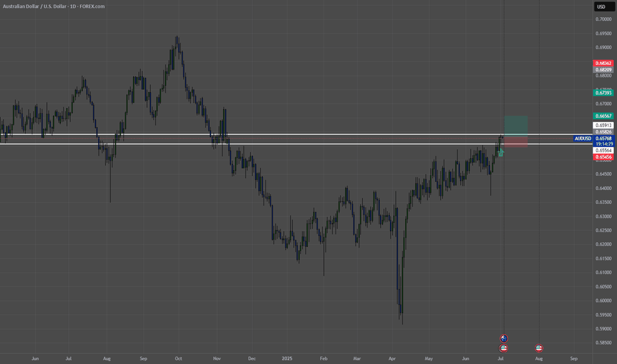Click the 0.60000 price axis label

(603, 300)
